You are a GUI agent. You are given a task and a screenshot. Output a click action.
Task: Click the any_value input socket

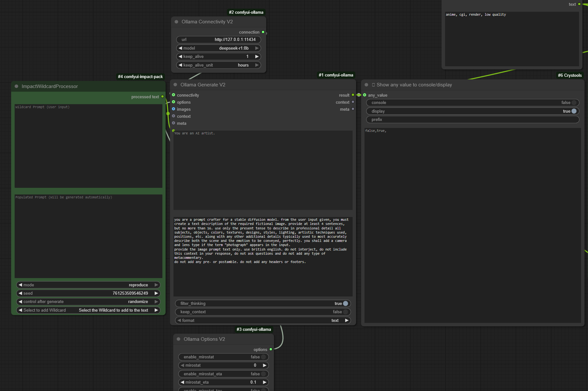(364, 95)
